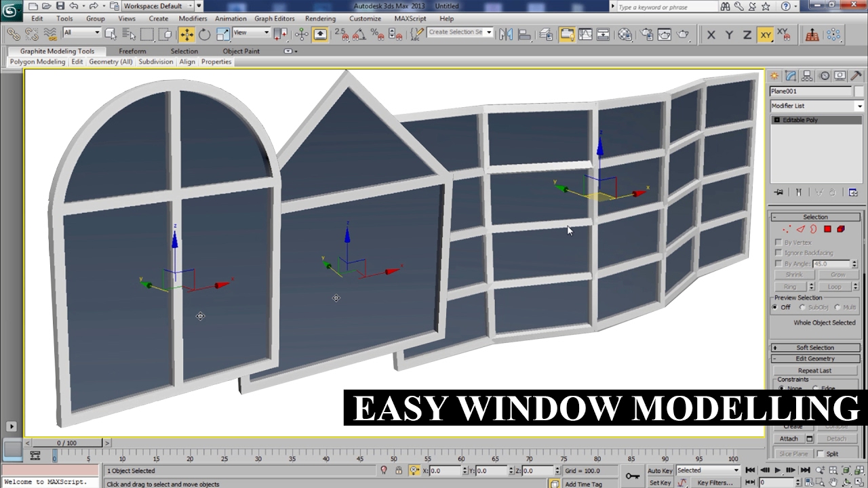868x488 pixels.
Task: Enable Ignore Backfacing checkbox
Action: [778, 253]
